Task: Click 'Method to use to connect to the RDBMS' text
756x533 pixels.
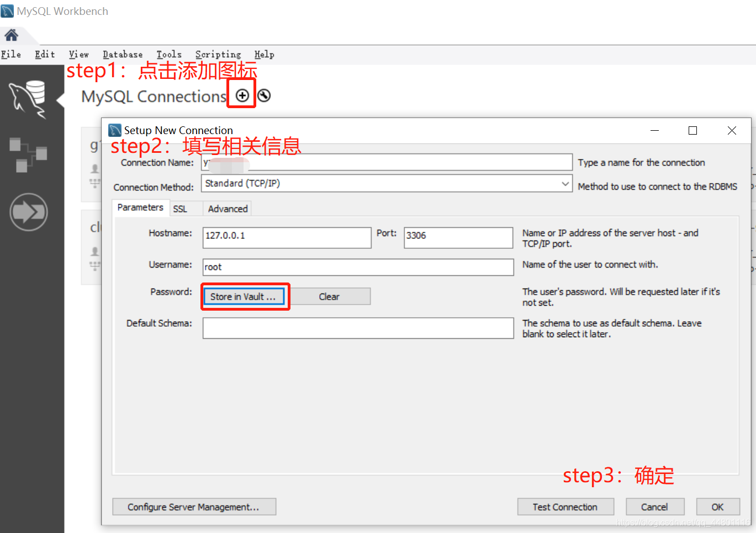Action: click(x=657, y=186)
